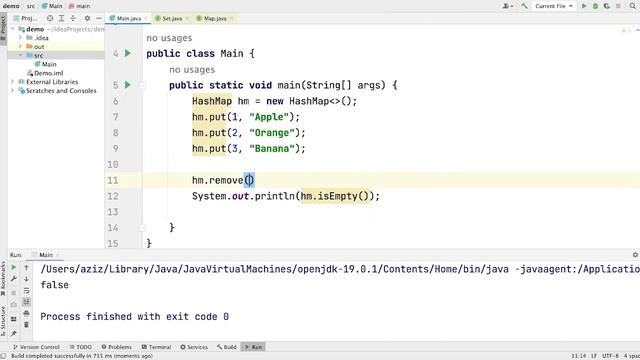
Task: Close the Map.java tab
Action: (x=231, y=18)
